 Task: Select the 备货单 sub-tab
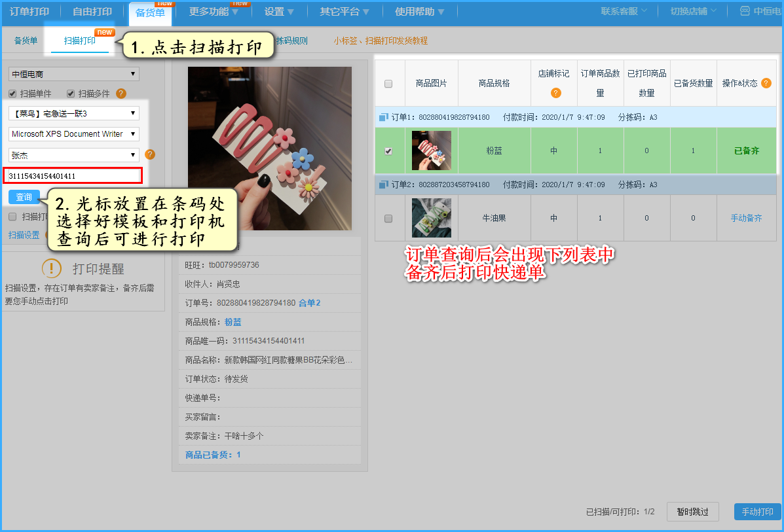(x=26, y=41)
